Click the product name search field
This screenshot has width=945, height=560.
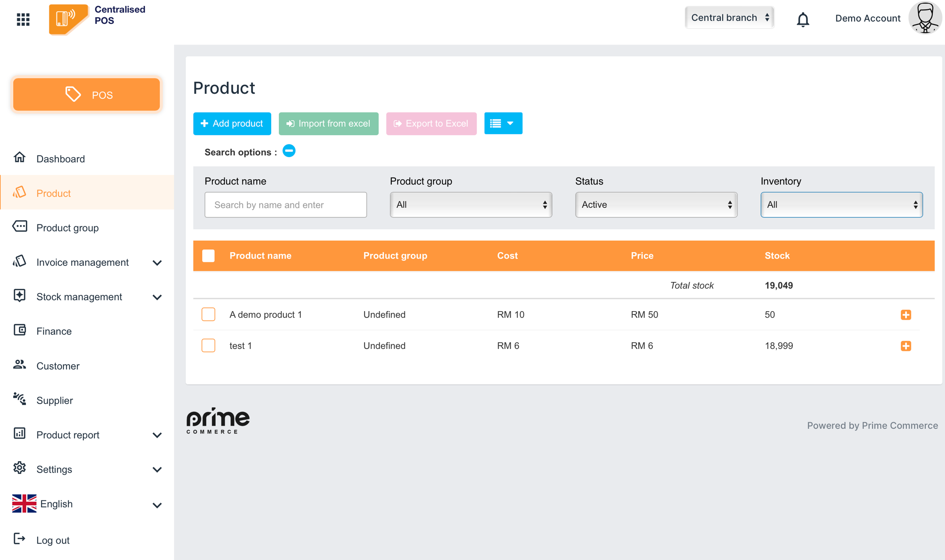[x=285, y=205]
